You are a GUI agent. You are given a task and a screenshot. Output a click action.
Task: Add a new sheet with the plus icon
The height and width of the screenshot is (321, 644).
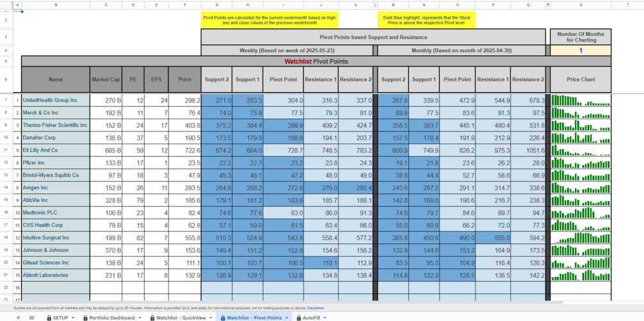(18, 318)
